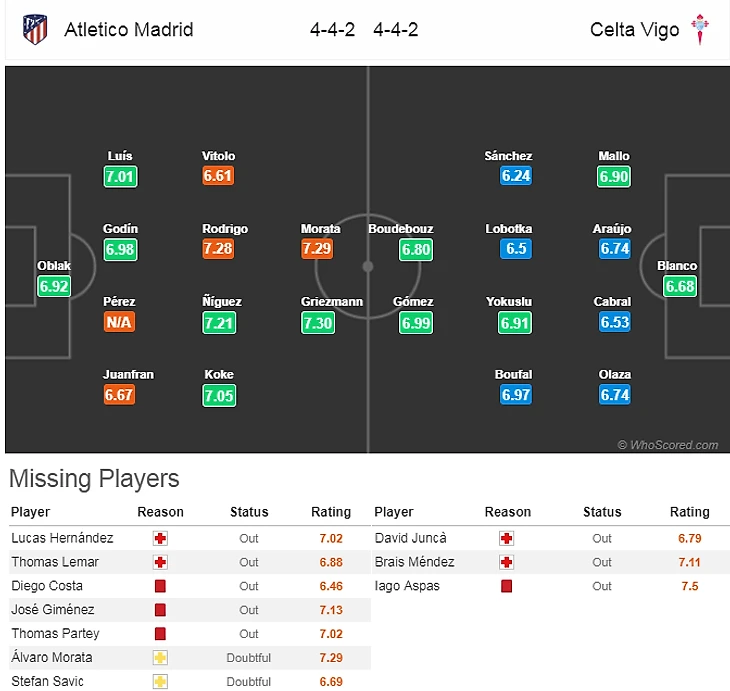Click the left table's Reason column header
Screen dimensions: 730x691
[160, 512]
